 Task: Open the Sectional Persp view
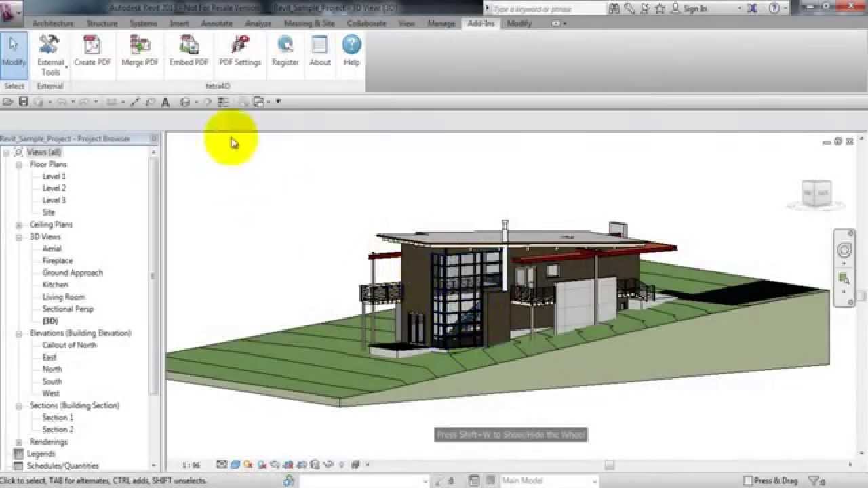(x=68, y=309)
